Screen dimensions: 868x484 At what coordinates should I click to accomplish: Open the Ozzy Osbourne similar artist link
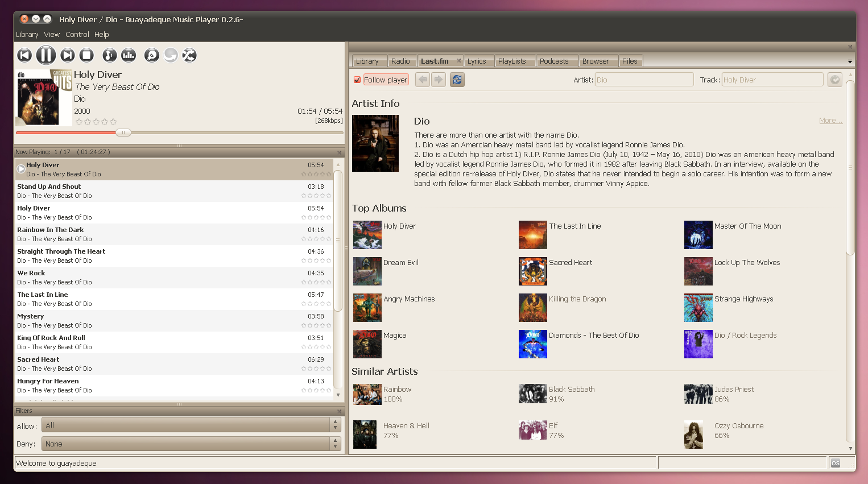pyautogui.click(x=739, y=426)
